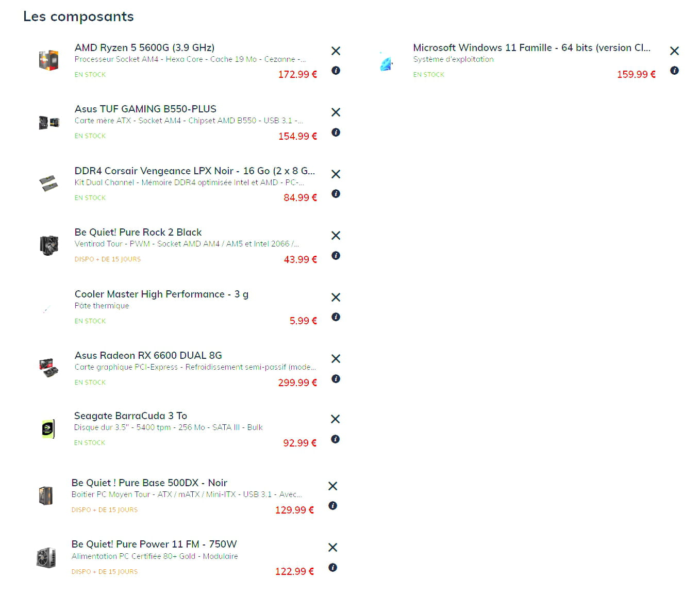Remove the Seagate BarraCuda 3 To drive

(x=335, y=419)
